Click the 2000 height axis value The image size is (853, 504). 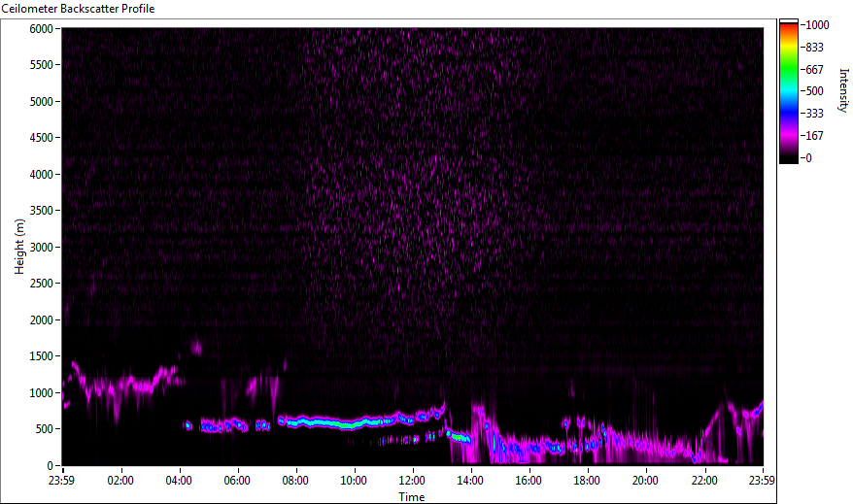(x=42, y=320)
